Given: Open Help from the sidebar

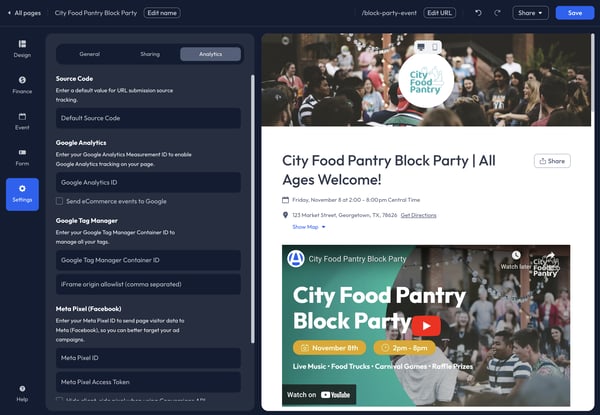Looking at the screenshot, I should (x=22, y=394).
